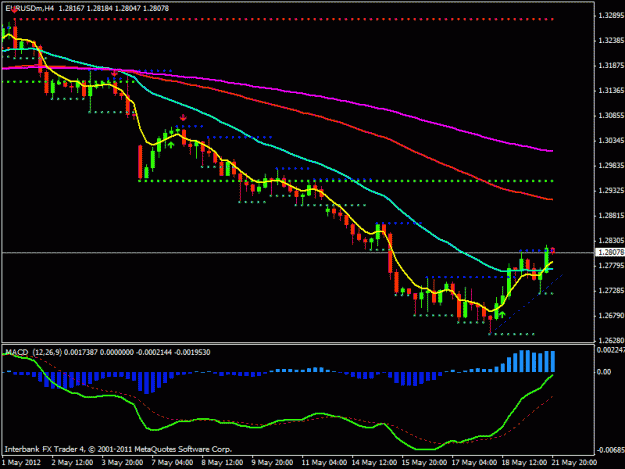Select the red sell arrow near 3 May
Screen dimensions: 625x469
[x=114, y=73]
